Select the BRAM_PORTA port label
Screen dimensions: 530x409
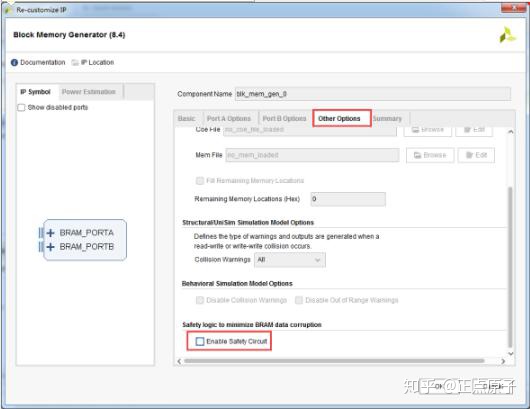pyautogui.click(x=87, y=233)
